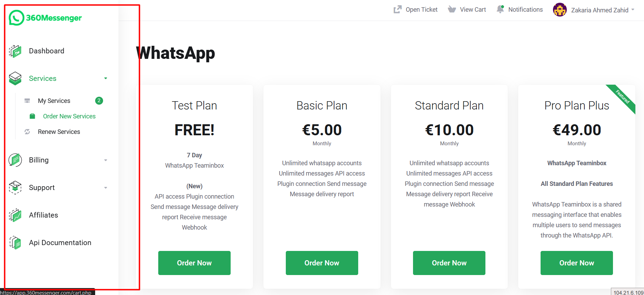Click Order Now under Basic Plan
The image size is (644, 295).
click(x=322, y=263)
